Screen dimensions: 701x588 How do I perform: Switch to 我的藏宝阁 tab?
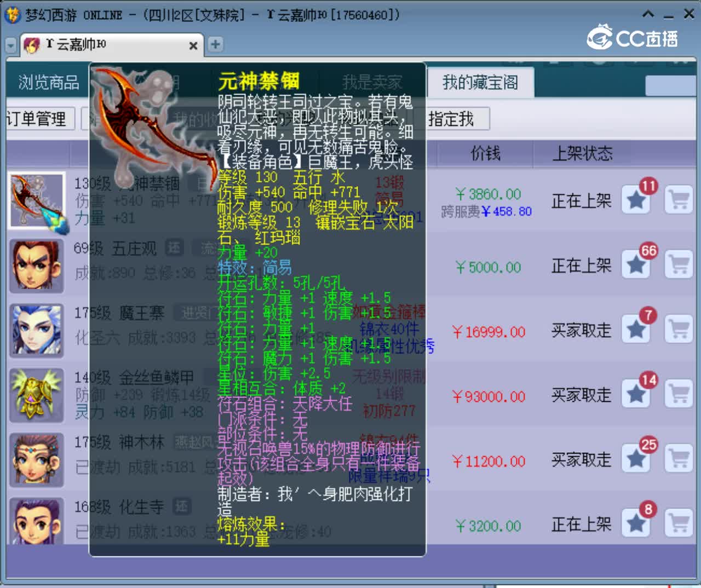click(x=480, y=83)
